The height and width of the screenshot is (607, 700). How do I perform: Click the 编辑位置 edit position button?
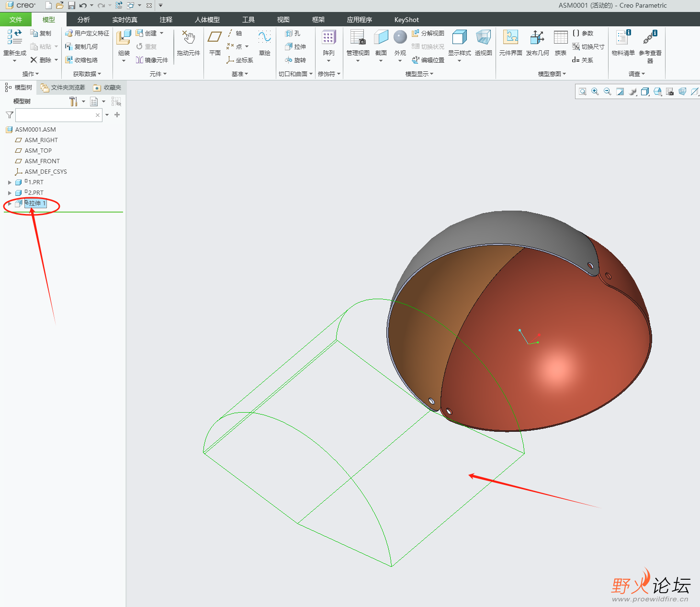tap(428, 60)
